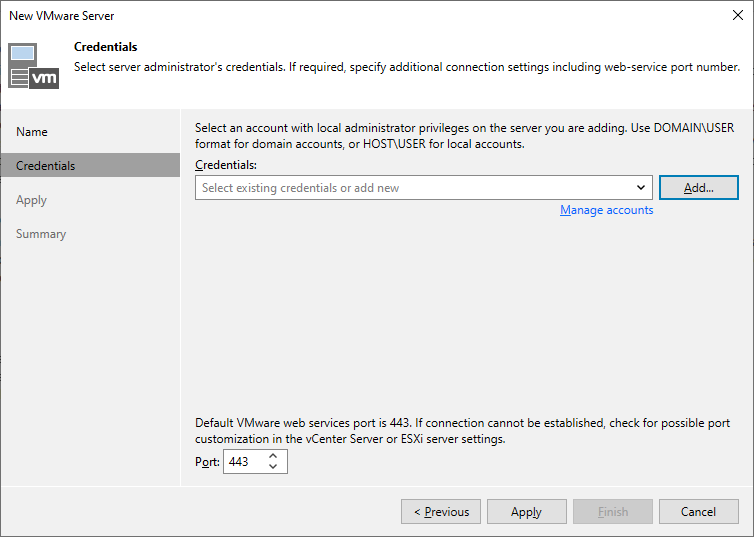
Task: Cancel the wizard
Action: (x=699, y=512)
